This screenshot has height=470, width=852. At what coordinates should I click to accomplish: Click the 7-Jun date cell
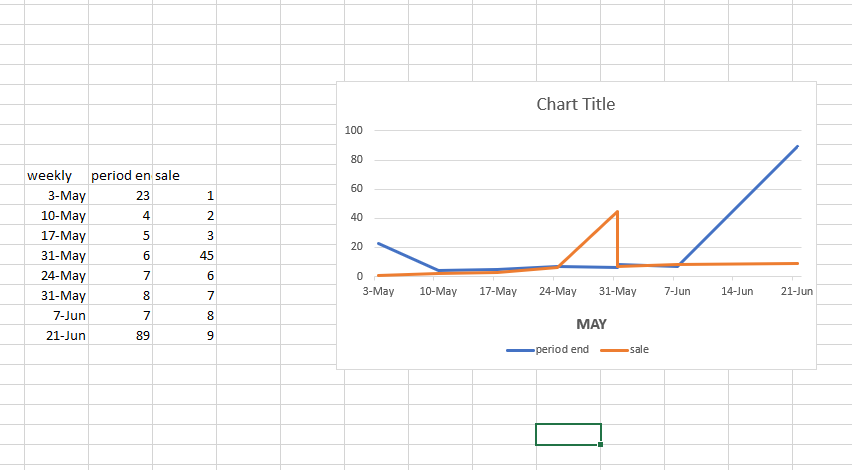(x=57, y=315)
